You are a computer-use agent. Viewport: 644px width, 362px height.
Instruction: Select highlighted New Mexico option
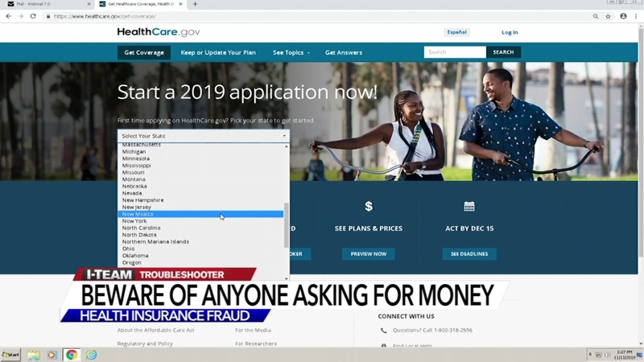200,214
